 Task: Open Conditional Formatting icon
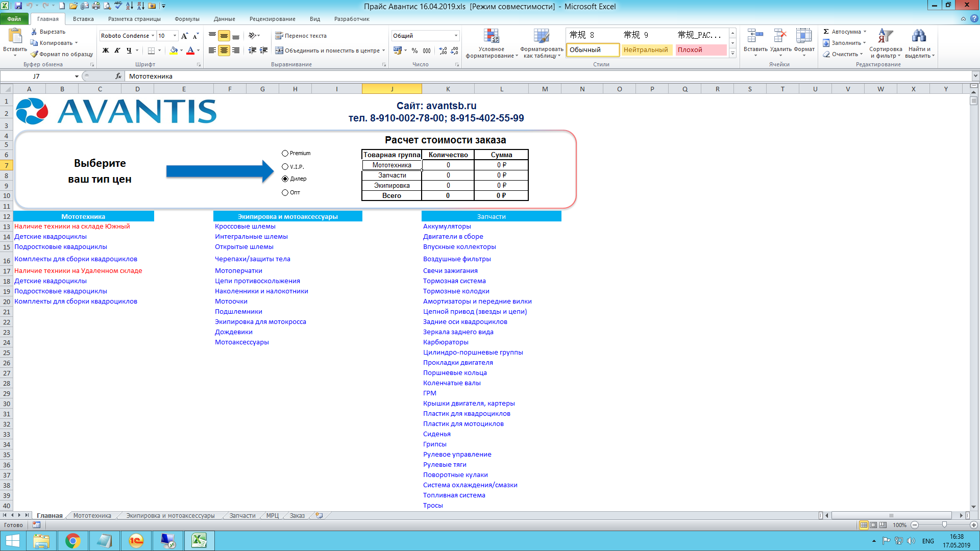point(491,37)
